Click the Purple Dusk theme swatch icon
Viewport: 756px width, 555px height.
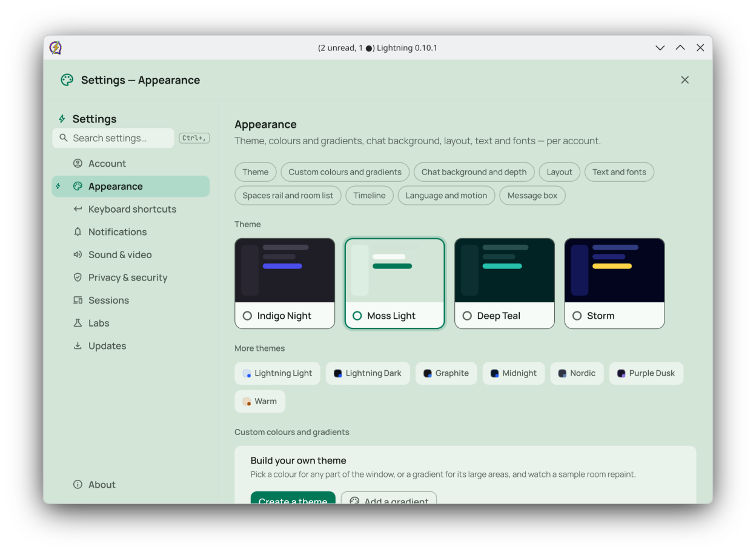(x=622, y=373)
